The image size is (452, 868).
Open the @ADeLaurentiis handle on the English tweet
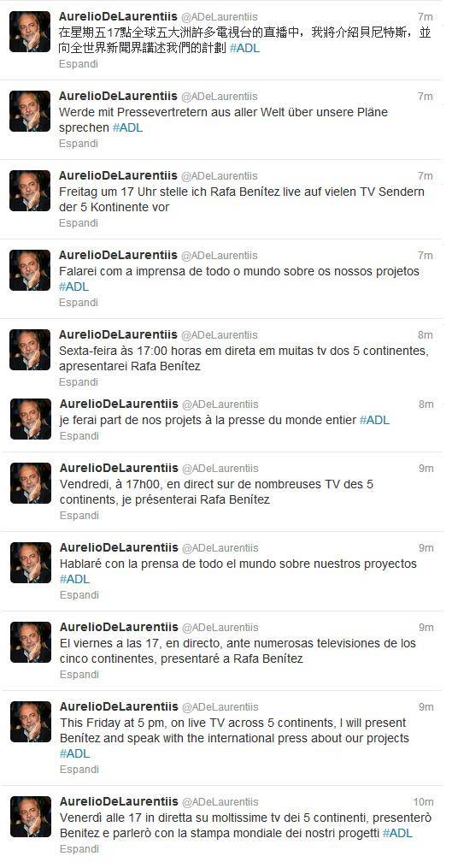pyautogui.click(x=220, y=707)
